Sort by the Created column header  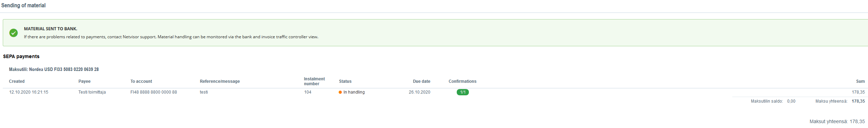17,81
